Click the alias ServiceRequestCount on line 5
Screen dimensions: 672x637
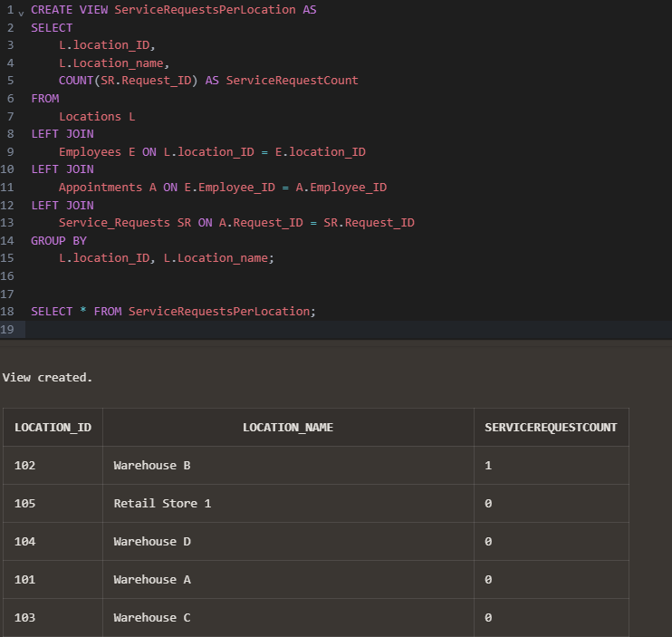292,81
